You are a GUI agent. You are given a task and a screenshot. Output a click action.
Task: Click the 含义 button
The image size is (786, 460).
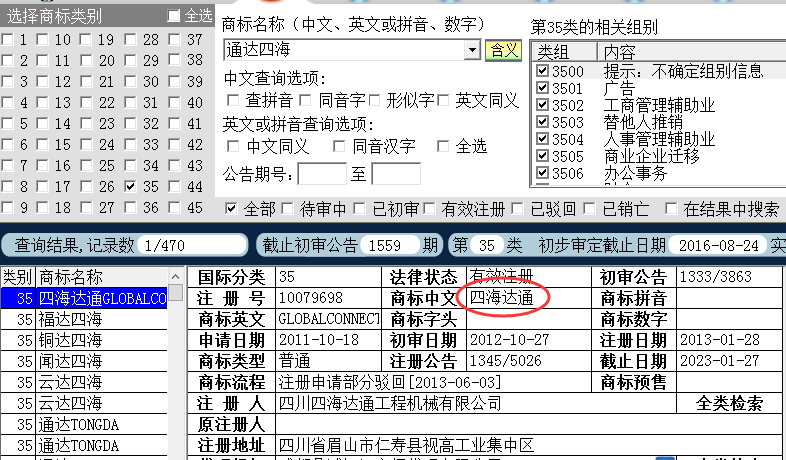tap(503, 50)
